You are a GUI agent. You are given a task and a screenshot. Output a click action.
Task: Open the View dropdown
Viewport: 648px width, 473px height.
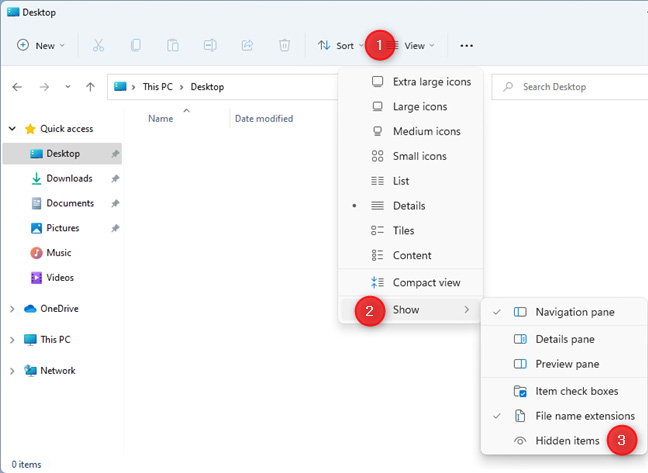(413, 45)
